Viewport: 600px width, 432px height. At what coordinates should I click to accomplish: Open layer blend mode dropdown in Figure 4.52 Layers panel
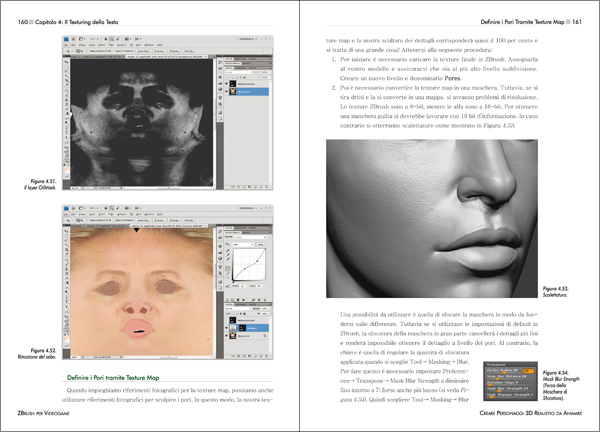point(238,308)
